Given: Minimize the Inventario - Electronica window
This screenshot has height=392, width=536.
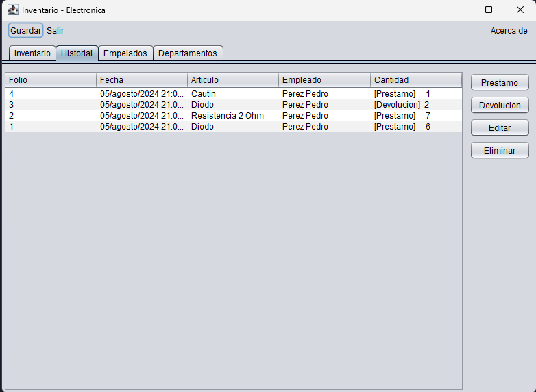Looking at the screenshot, I should (x=458, y=10).
